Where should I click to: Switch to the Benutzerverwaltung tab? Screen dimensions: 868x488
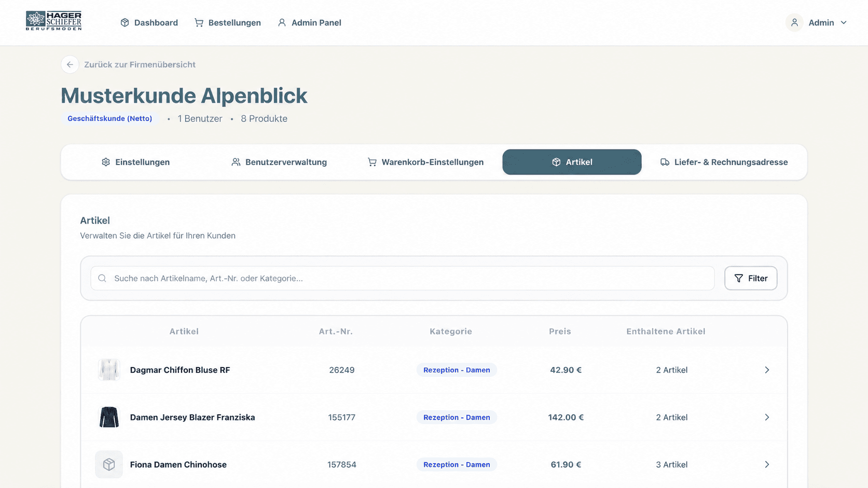click(279, 162)
